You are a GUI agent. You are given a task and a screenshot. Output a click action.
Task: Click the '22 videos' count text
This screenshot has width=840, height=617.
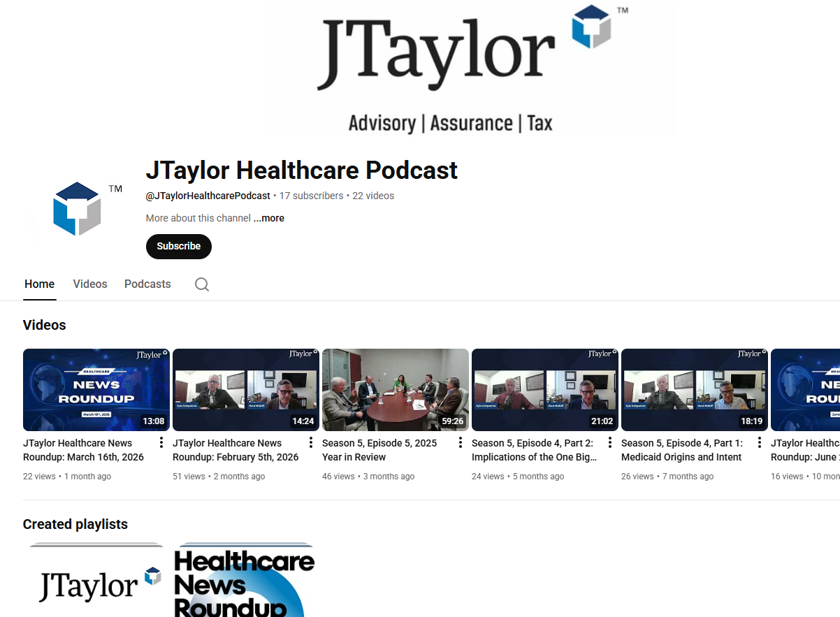[373, 196]
